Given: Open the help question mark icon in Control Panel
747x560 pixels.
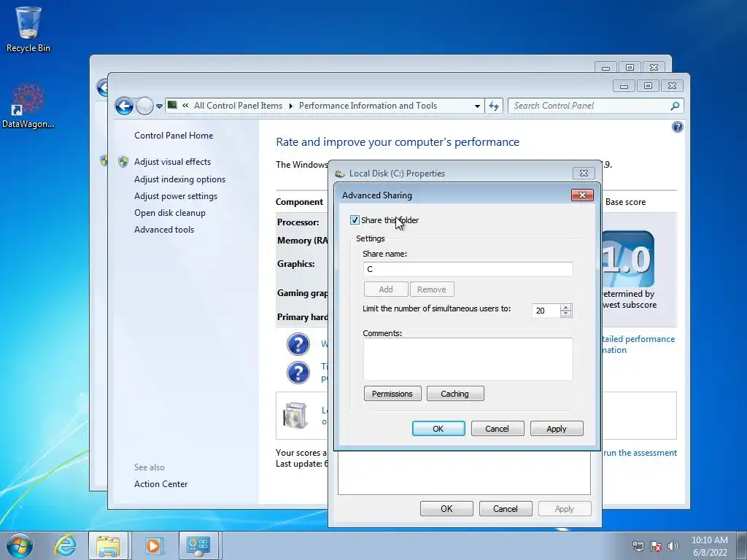Looking at the screenshot, I should click(x=677, y=127).
